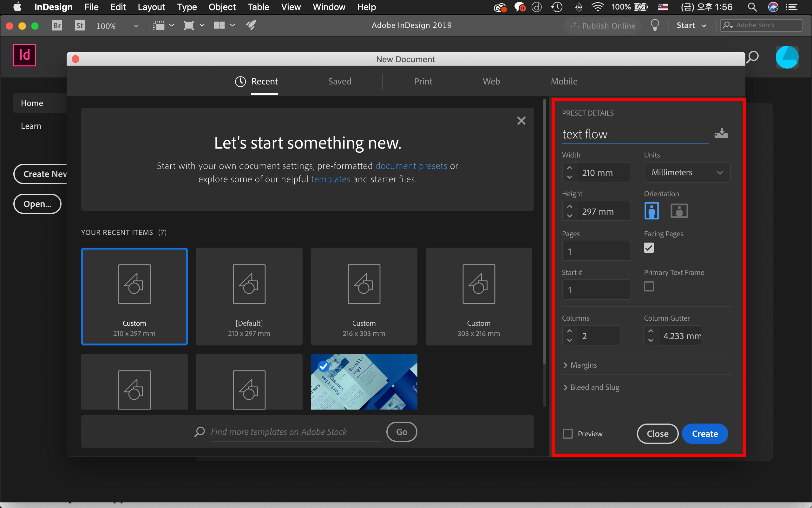
Task: Open View Options dropdown in toolbar
Action: point(163,25)
